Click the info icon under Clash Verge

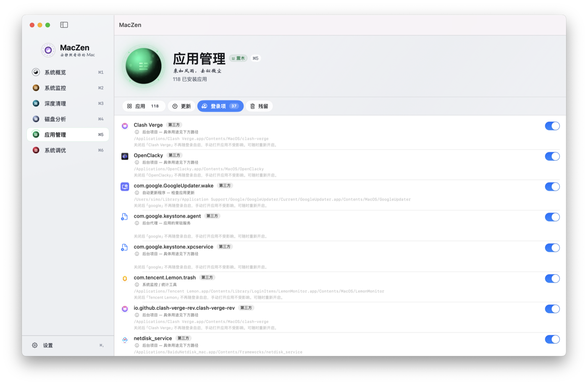coord(137,132)
